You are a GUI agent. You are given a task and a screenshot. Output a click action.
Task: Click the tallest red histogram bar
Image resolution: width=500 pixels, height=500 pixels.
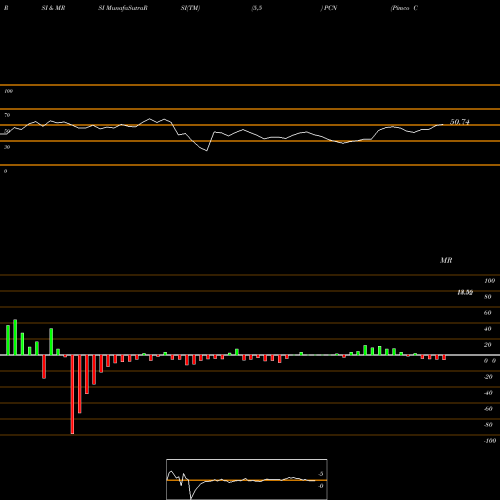click(x=72, y=394)
